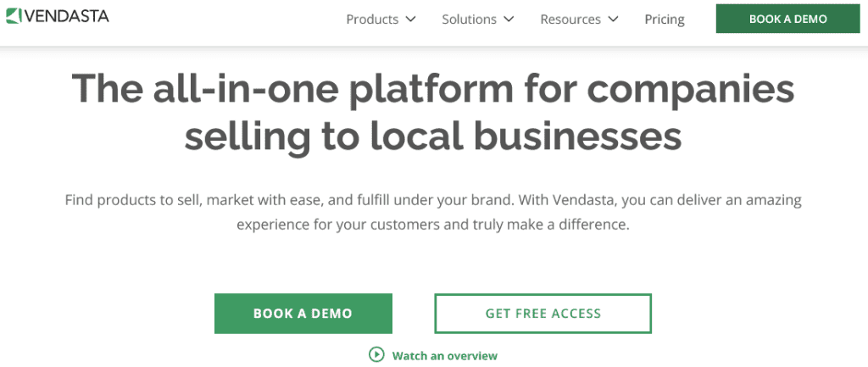Expand the Solutions dropdown chevron

(x=509, y=19)
